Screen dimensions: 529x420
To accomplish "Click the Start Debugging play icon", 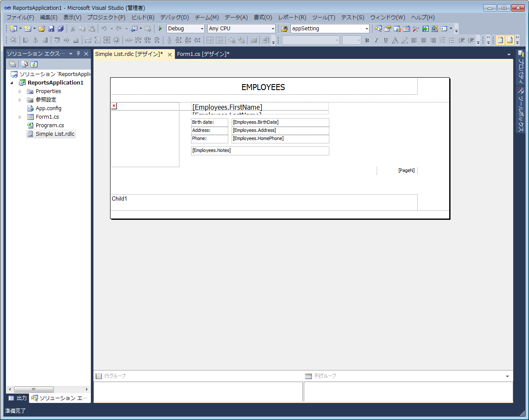I will [x=160, y=29].
